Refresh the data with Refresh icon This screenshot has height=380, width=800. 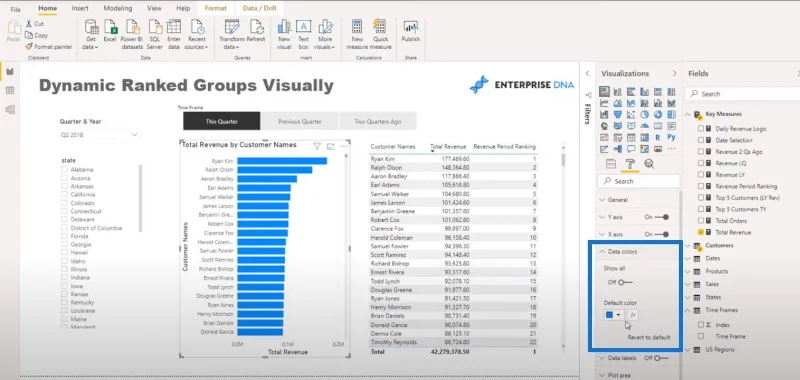pos(256,31)
